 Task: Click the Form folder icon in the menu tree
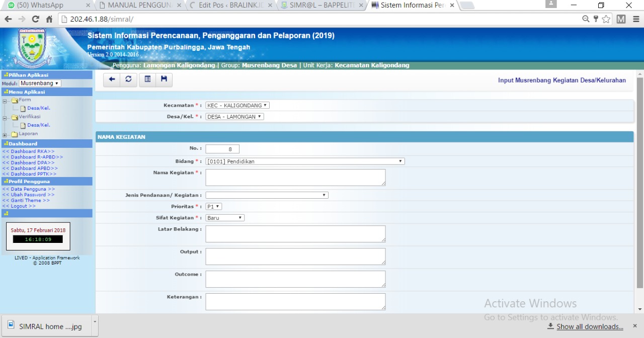pos(15,101)
